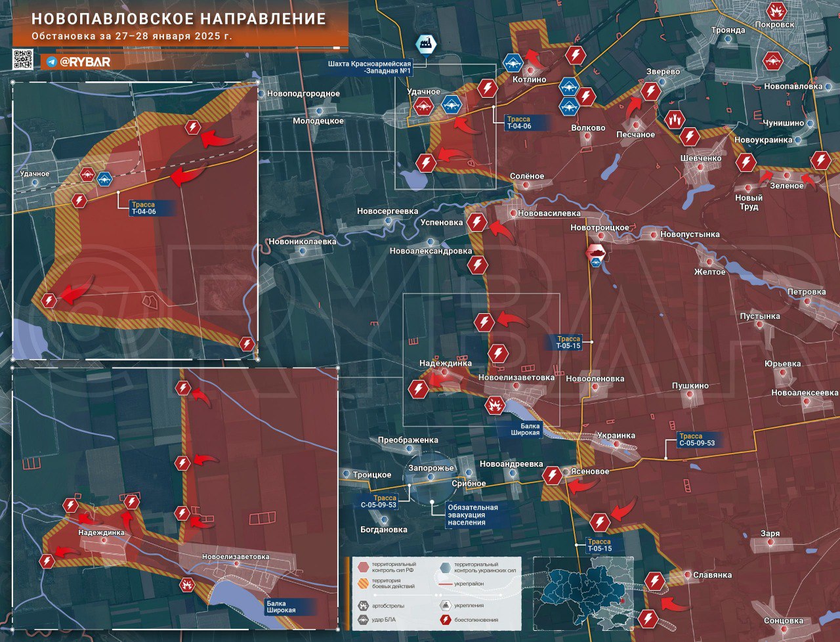This screenshot has width=840, height=642.
Task: Click the Преображенка settlement label
Action: pos(408,440)
